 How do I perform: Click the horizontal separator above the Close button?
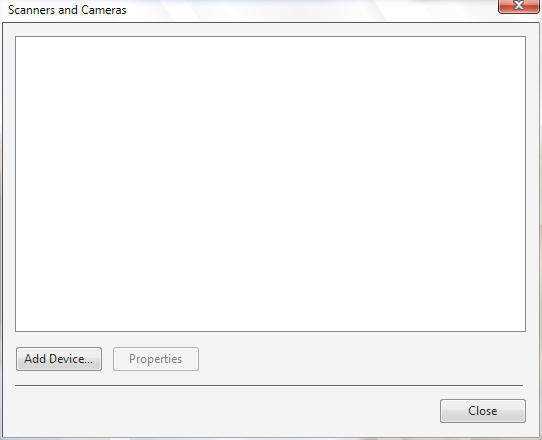269,385
